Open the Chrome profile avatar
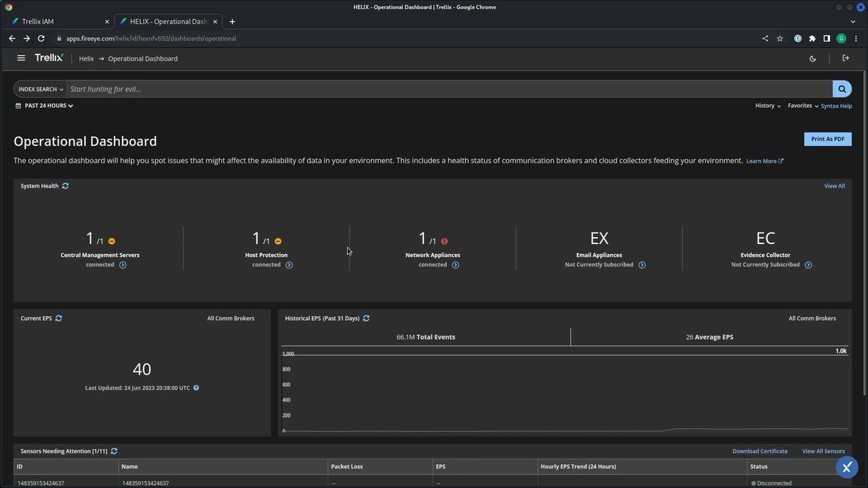This screenshot has width=868, height=488. click(x=841, y=39)
